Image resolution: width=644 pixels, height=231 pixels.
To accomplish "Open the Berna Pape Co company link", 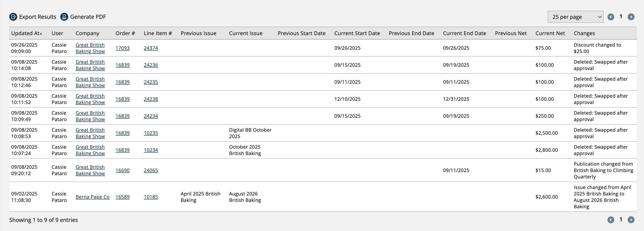I will (x=92, y=197).
